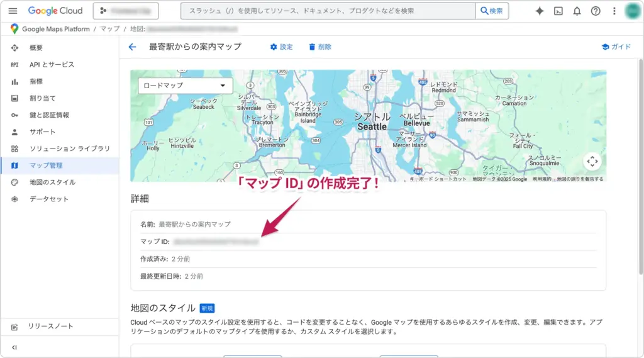Image resolution: width=644 pixels, height=358 pixels.
Task: Open the ガイド guide link
Action: tap(616, 47)
